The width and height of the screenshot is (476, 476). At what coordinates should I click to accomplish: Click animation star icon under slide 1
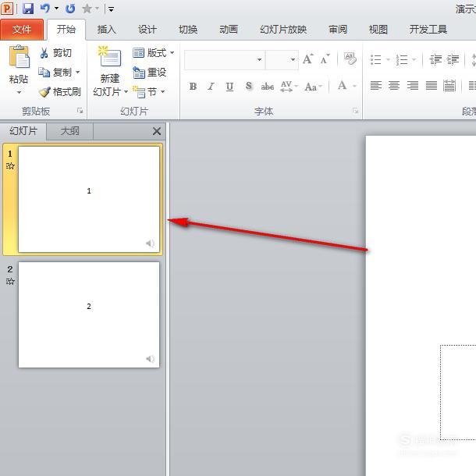point(10,165)
